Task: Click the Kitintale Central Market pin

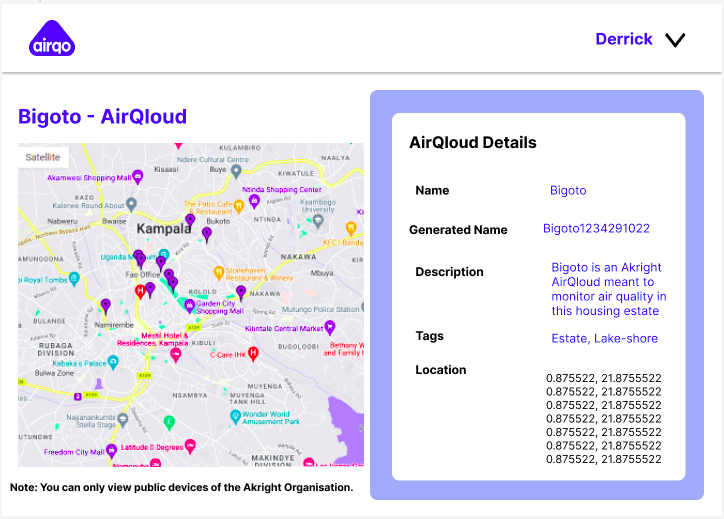Action: pos(330,327)
